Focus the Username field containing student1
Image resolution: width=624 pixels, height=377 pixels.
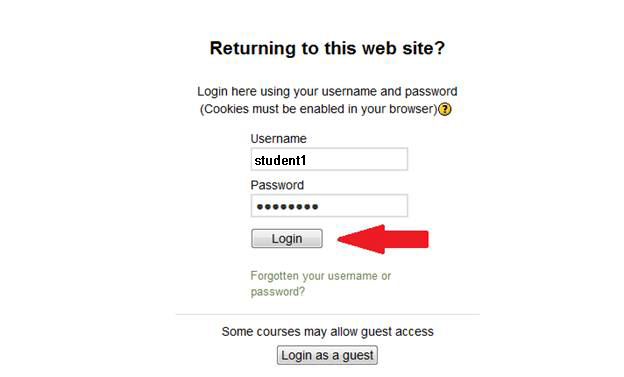329,159
